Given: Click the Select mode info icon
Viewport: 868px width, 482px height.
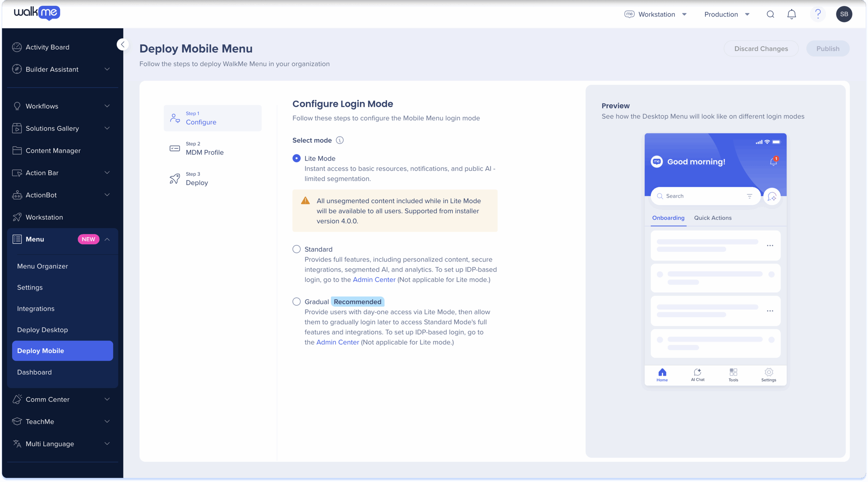Looking at the screenshot, I should click(x=339, y=140).
